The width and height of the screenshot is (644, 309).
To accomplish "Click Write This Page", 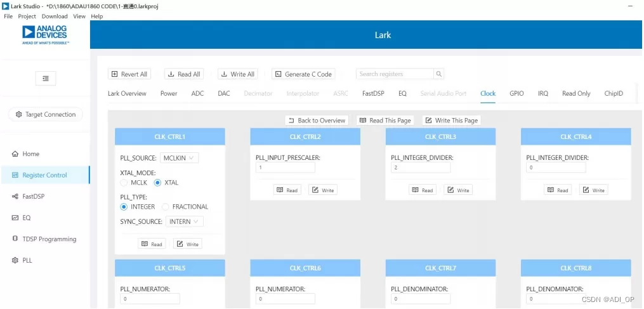I will tap(452, 121).
